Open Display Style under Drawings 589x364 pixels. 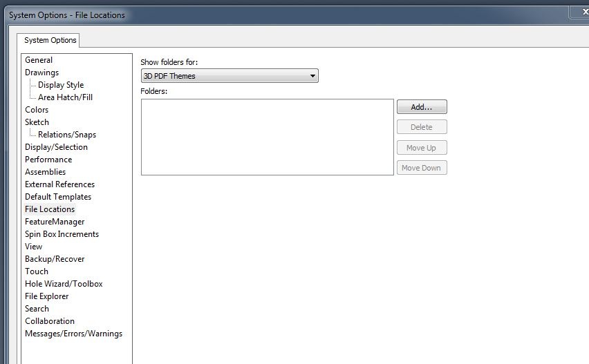[x=61, y=85]
